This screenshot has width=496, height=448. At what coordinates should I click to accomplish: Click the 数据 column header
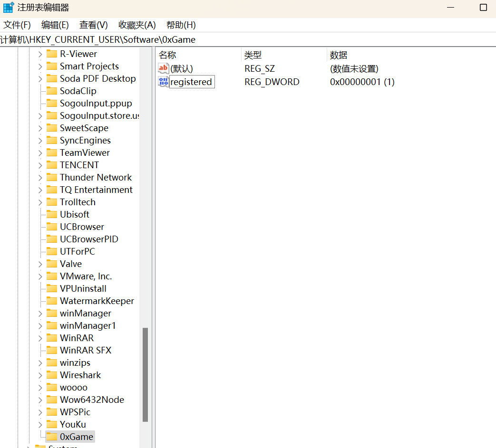click(x=339, y=55)
